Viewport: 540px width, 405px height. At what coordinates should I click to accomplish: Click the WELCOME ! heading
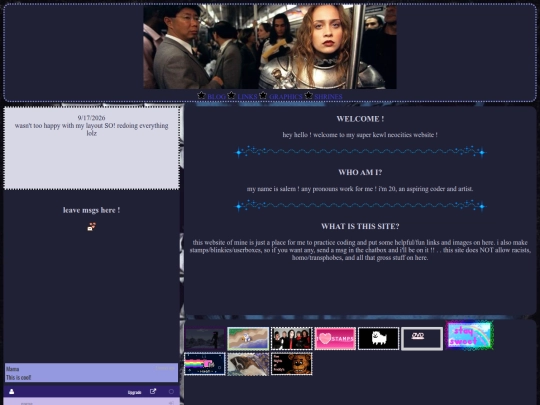[360, 119]
